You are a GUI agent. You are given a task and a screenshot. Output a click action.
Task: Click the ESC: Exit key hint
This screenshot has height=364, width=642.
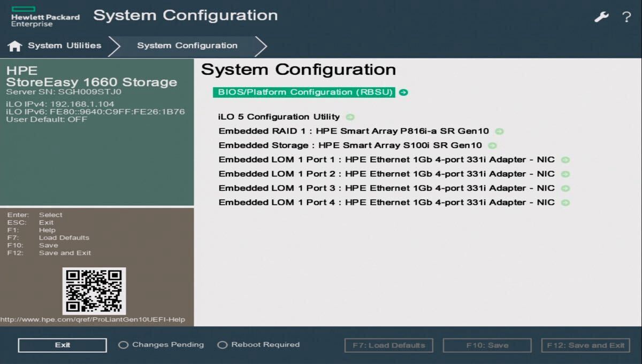click(x=30, y=222)
